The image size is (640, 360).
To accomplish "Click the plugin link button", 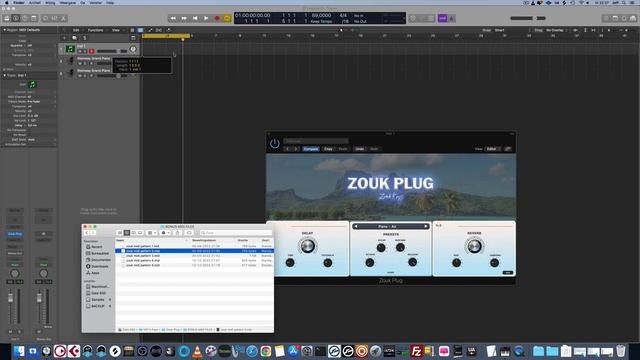I will click(x=508, y=149).
